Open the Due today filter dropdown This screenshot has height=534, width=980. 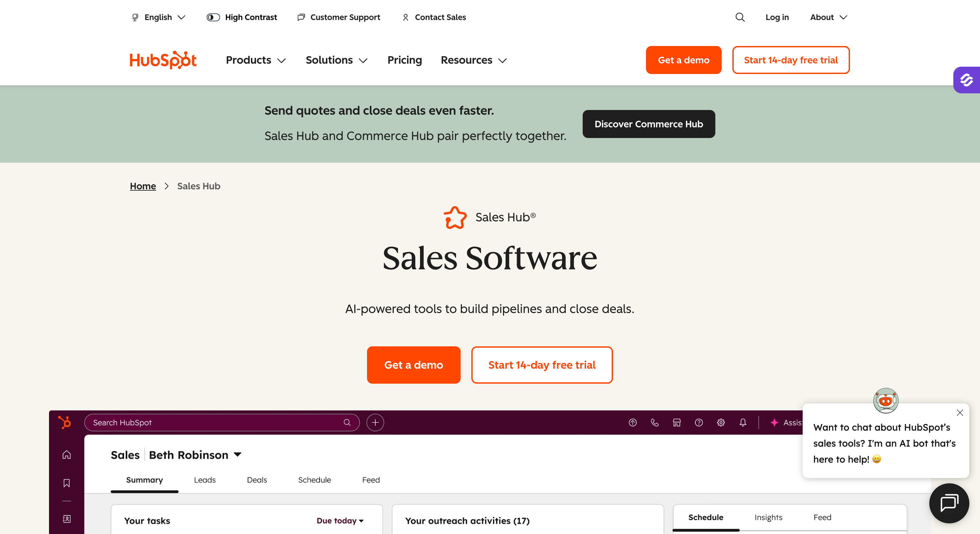340,521
